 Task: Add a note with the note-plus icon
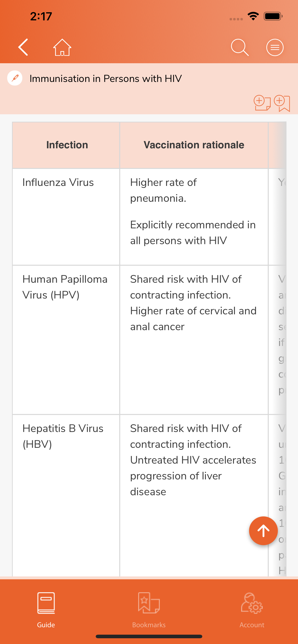(262, 103)
